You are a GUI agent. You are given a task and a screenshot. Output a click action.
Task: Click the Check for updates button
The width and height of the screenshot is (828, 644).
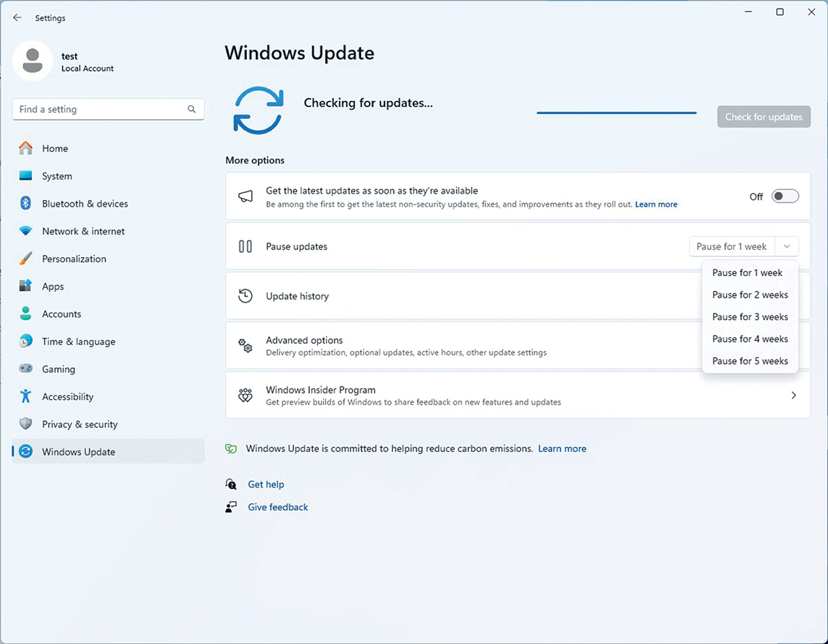click(x=764, y=117)
